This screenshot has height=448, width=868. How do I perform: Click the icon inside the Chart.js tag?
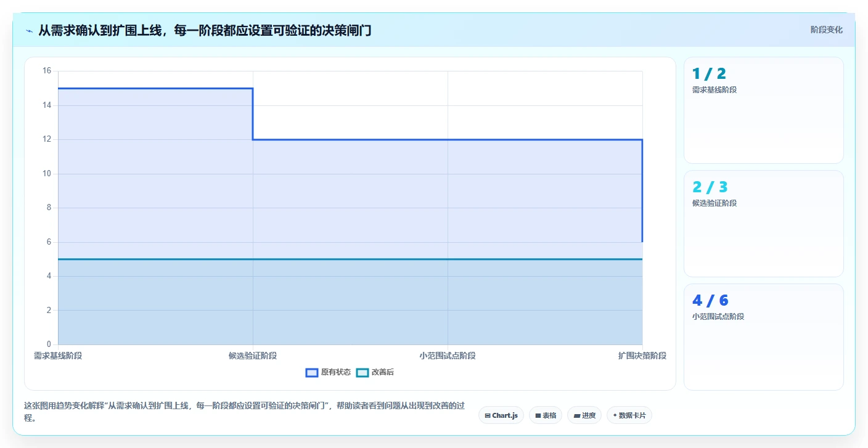(x=488, y=416)
